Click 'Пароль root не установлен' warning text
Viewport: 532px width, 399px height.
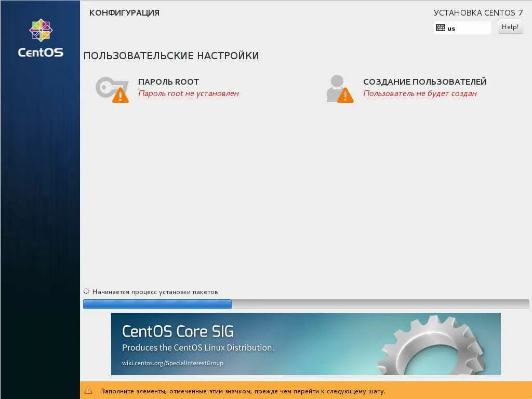tap(189, 94)
